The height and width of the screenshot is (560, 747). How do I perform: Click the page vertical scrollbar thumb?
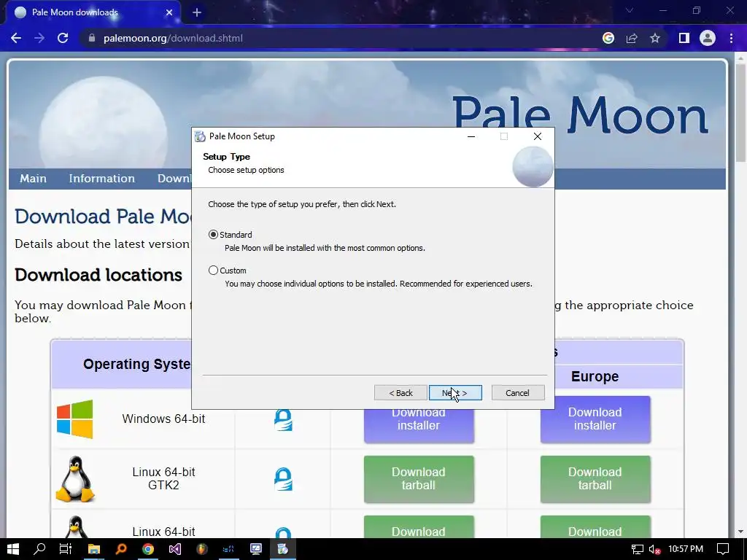click(741, 113)
